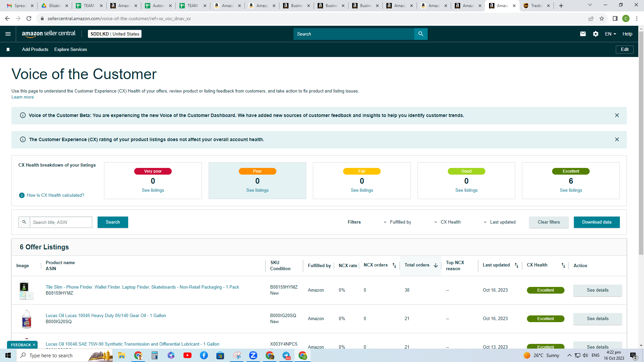The image size is (644, 362).
Task: Sort by Total orders down arrow
Action: click(x=436, y=265)
